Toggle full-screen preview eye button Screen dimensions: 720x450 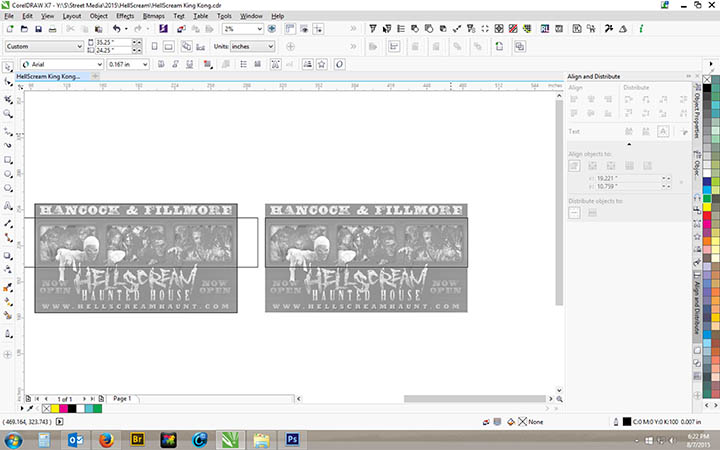pos(304,29)
